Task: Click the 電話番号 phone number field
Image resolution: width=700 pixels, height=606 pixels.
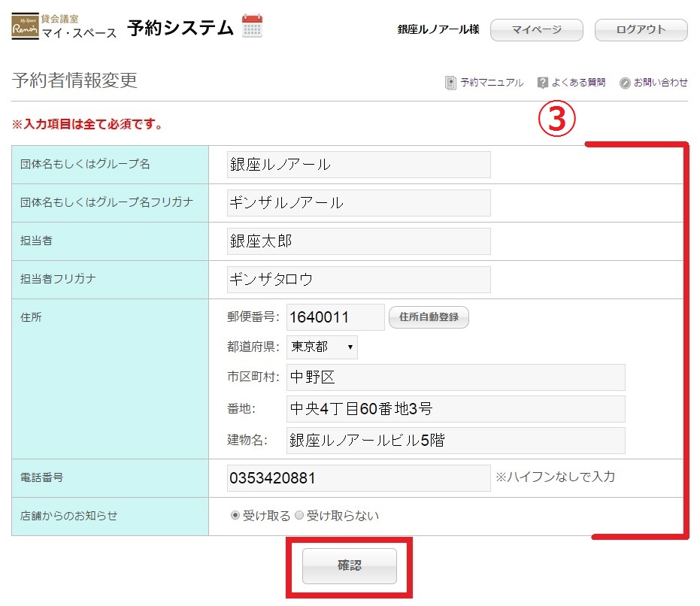Action: pos(359,478)
